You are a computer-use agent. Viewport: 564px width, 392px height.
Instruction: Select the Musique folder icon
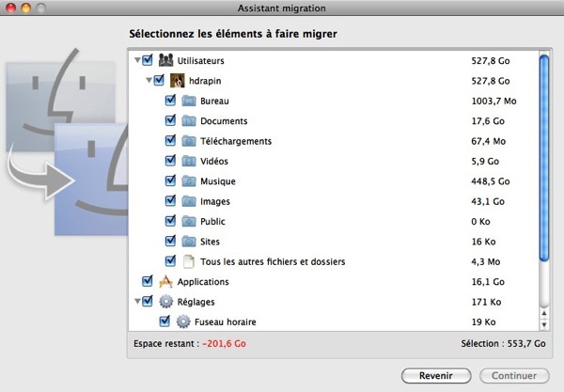click(x=188, y=180)
